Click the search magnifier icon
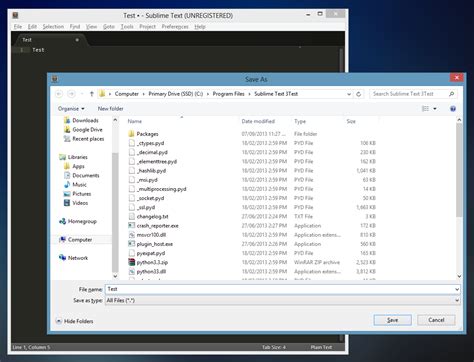474x362 pixels. tap(452, 94)
